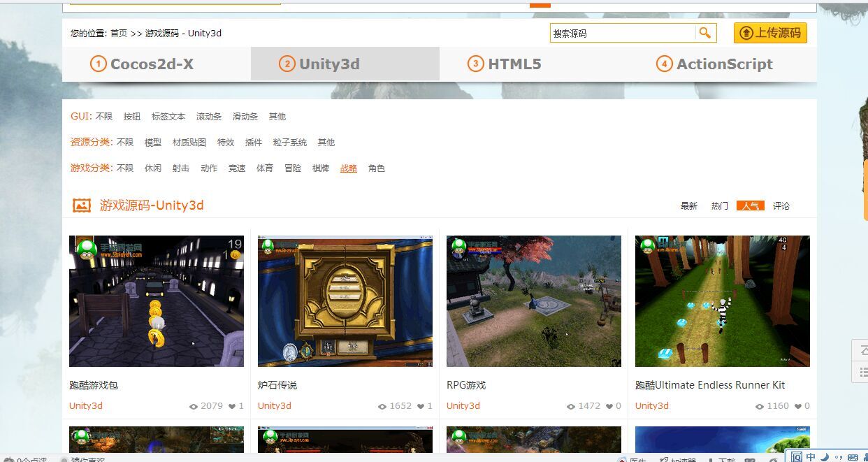Filter games by 战略
This screenshot has width=868, height=462.
349,168
